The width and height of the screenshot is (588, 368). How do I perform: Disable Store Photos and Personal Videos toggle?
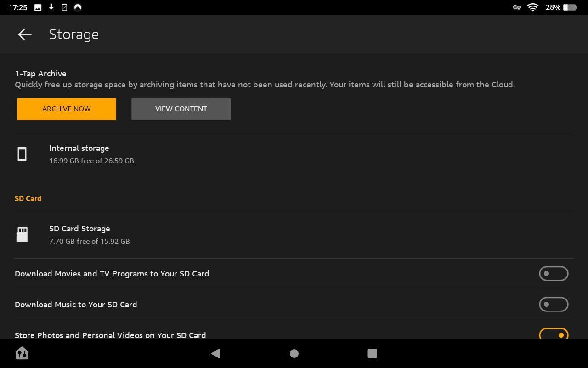coord(554,334)
